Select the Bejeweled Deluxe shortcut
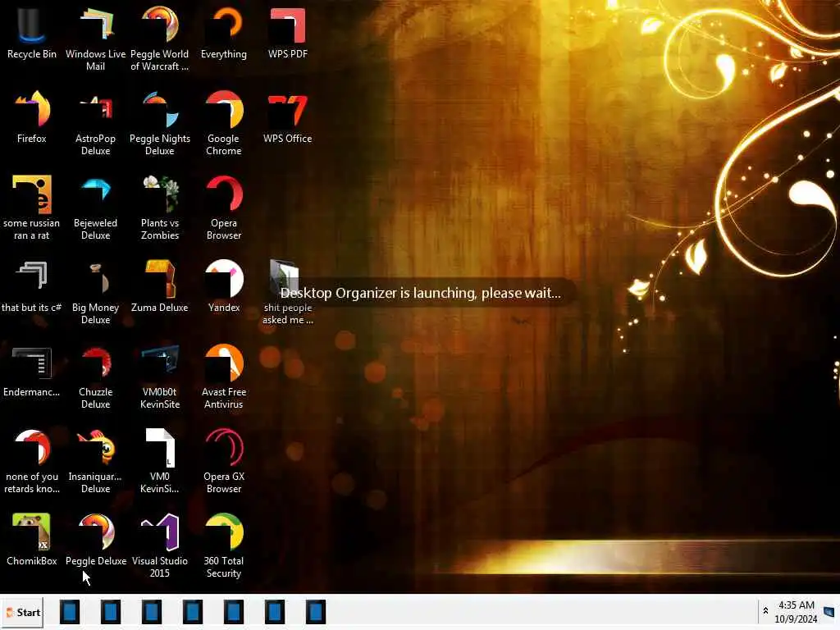840x630 pixels. click(95, 208)
